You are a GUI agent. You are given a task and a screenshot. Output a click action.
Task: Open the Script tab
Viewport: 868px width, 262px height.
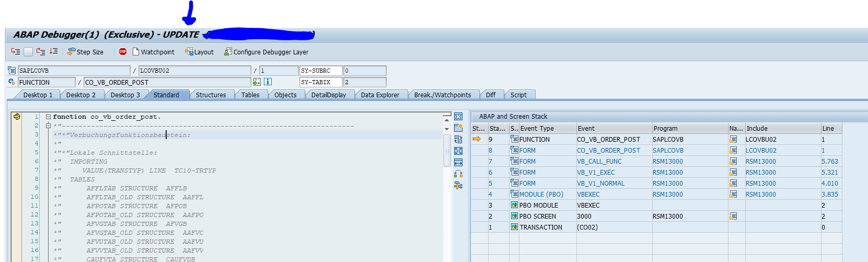(518, 95)
